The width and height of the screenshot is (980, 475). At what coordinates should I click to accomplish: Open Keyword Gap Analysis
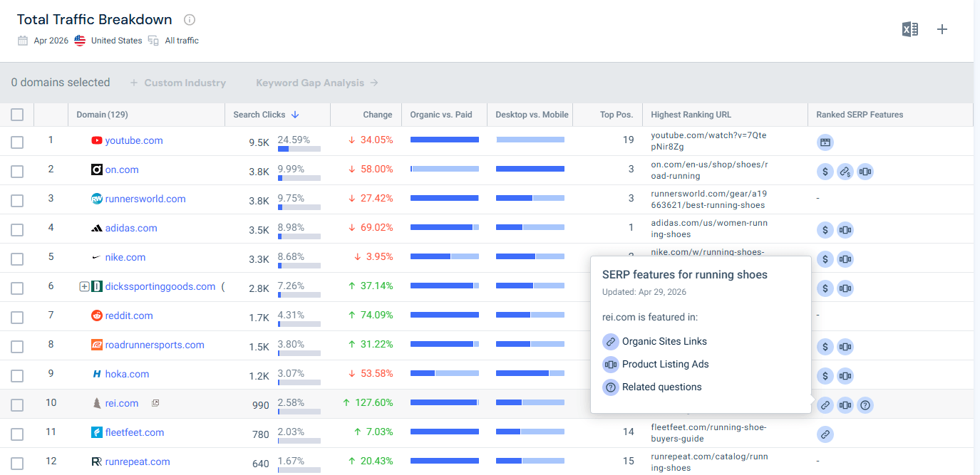point(317,83)
